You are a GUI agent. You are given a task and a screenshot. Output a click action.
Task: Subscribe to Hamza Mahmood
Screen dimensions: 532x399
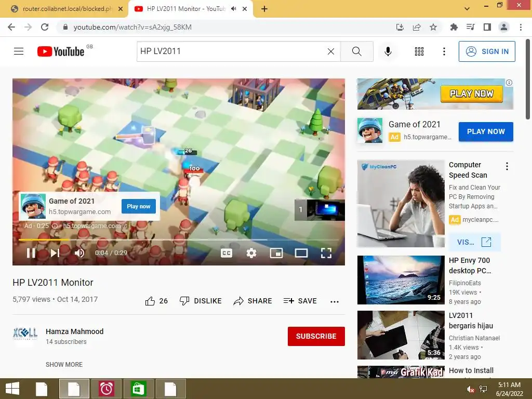coord(316,336)
